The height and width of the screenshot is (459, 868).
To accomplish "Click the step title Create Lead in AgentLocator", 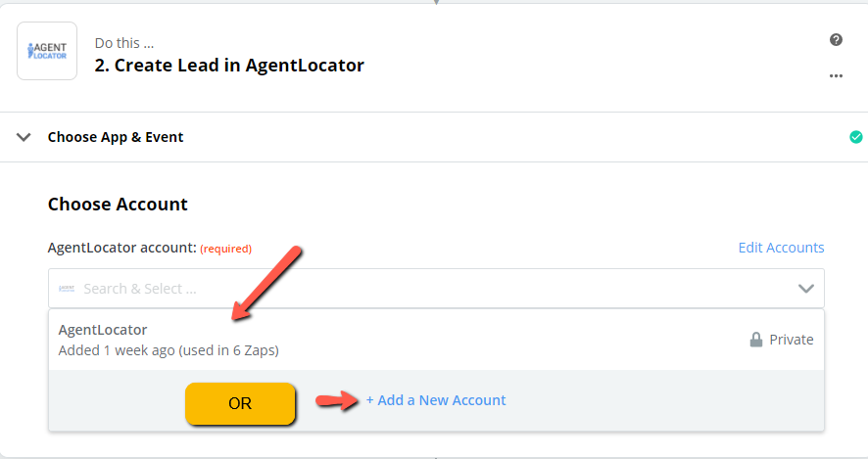I will (x=229, y=66).
